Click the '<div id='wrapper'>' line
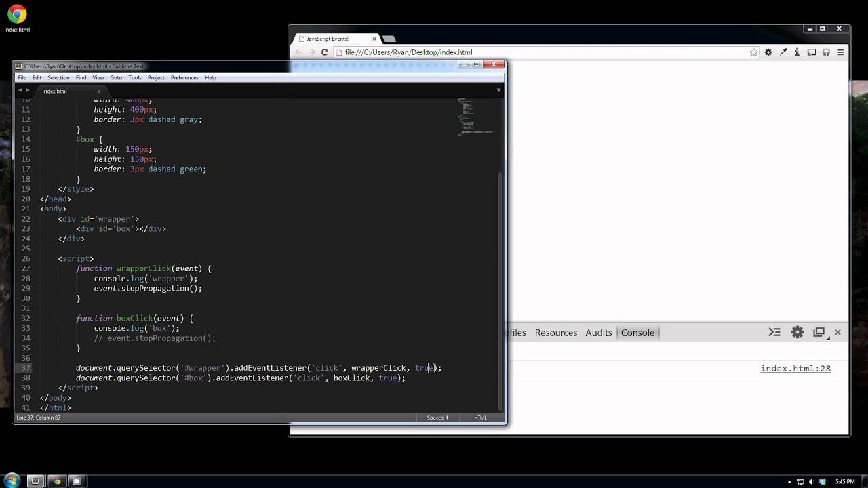Screen dimensions: 868x488 [x=98, y=219]
